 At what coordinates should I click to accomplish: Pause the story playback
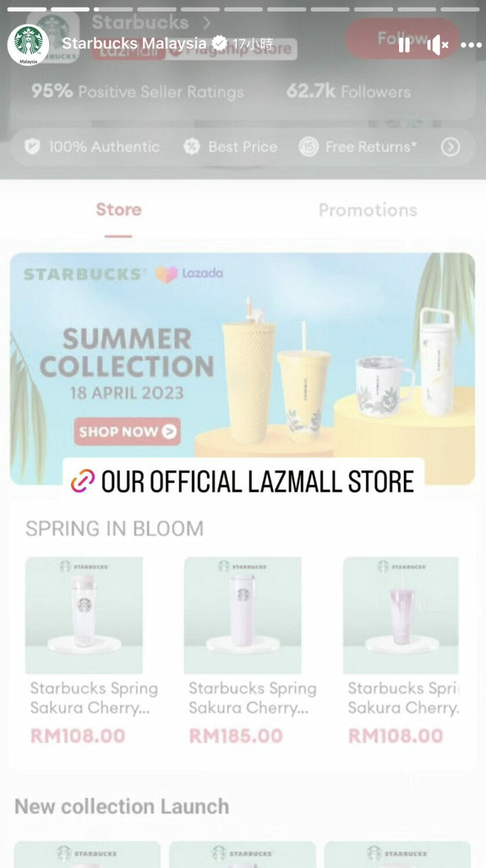[404, 45]
